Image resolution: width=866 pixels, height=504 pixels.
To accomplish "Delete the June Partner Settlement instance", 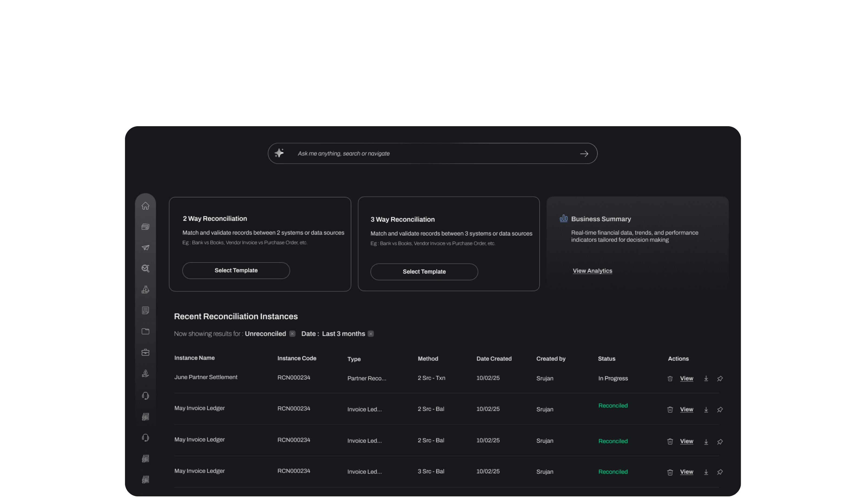I will tap(670, 378).
